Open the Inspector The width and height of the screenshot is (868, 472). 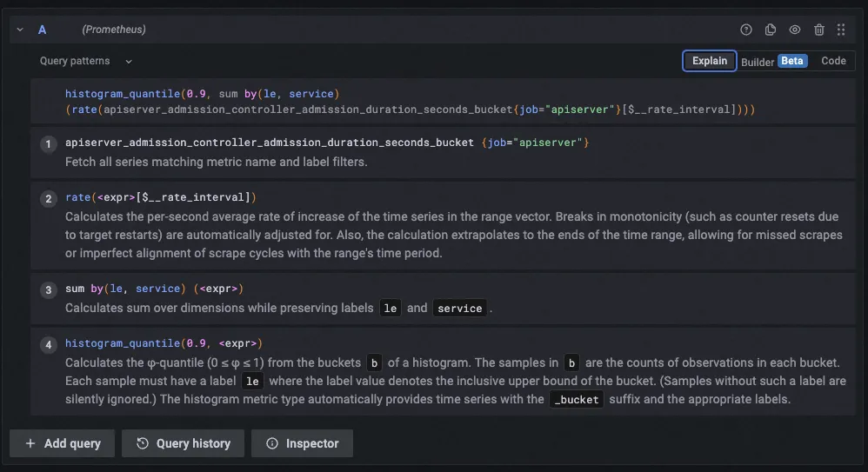click(302, 443)
